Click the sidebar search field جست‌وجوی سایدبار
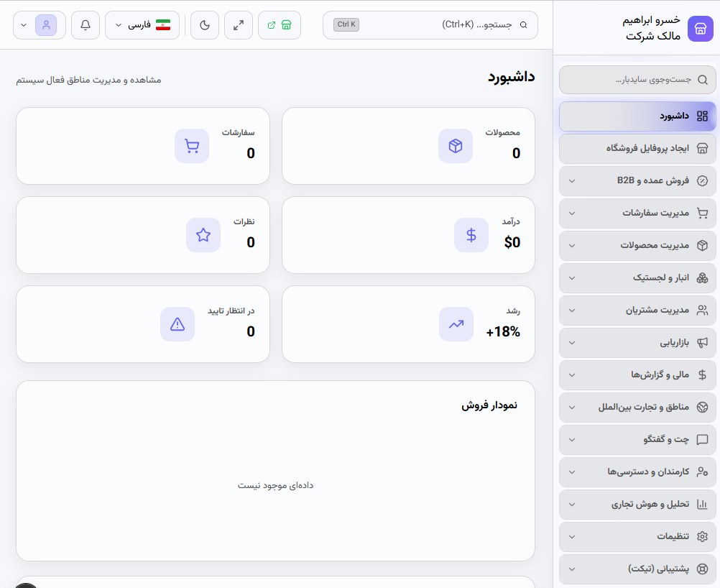 (637, 80)
